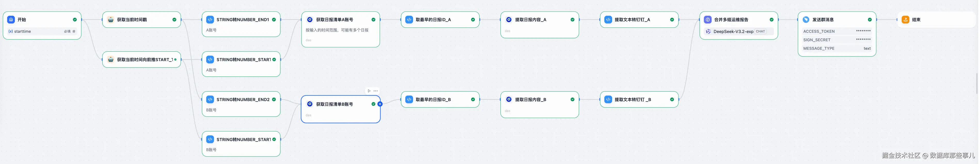
Task: Click the starttime variable in 开始 node
Action: [22, 31]
